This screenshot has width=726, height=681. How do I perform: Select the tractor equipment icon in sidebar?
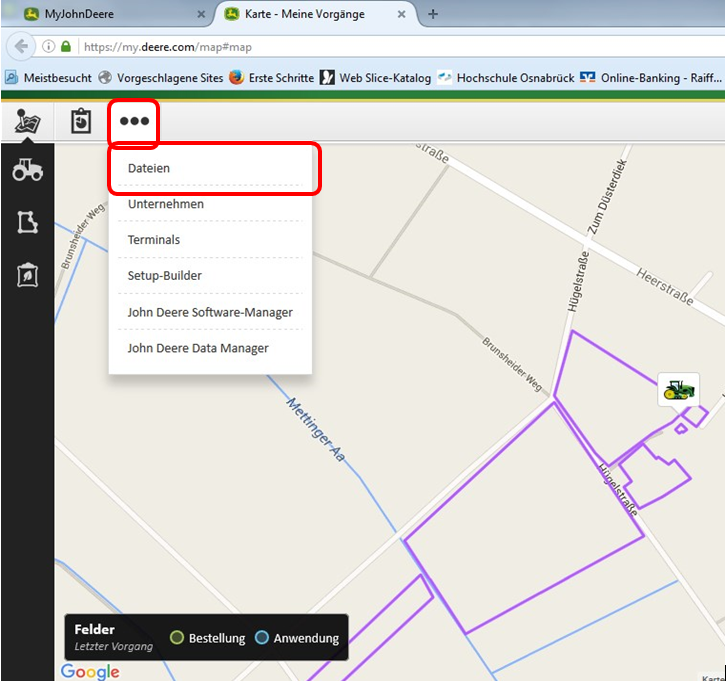[x=27, y=170]
